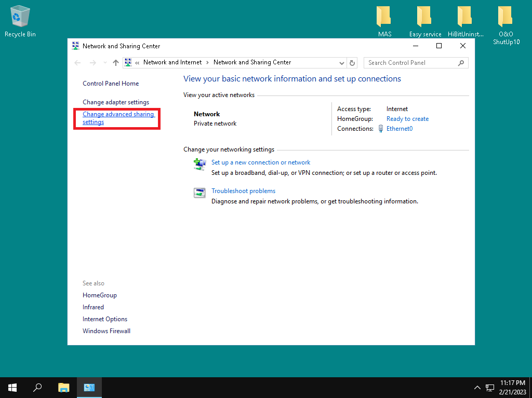Image resolution: width=532 pixels, height=398 pixels.
Task: Open Troubleshoot problems link
Action: tap(243, 191)
